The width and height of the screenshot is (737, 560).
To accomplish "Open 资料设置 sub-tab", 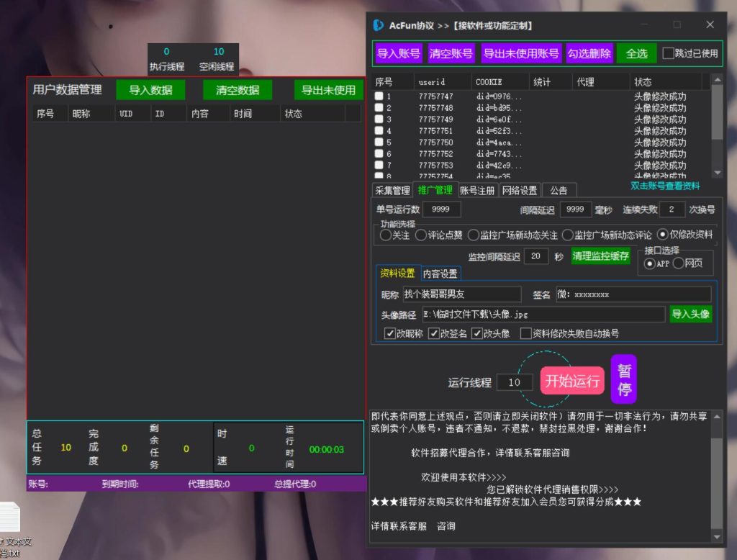I will (397, 274).
